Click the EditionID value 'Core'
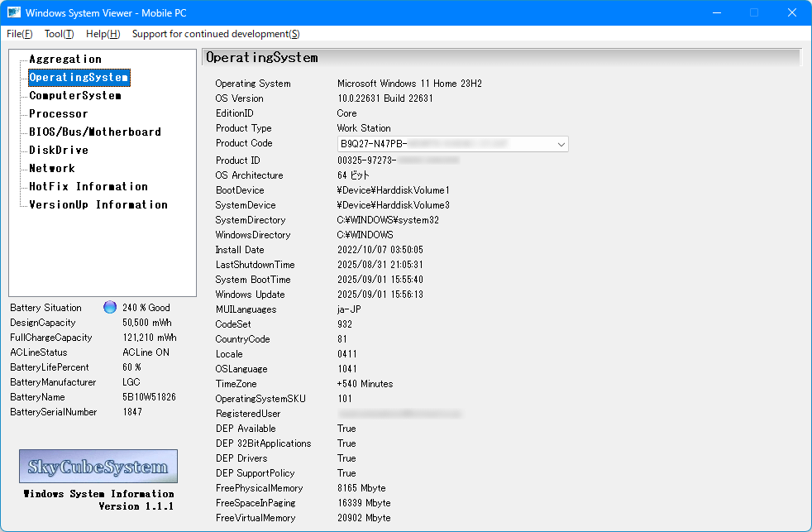 tap(347, 113)
